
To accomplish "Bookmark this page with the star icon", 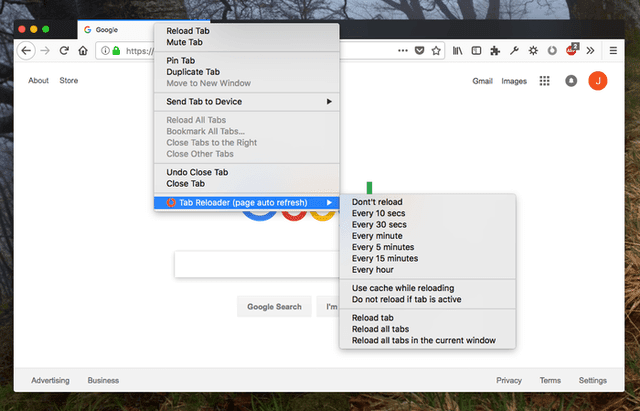I will click(x=438, y=50).
